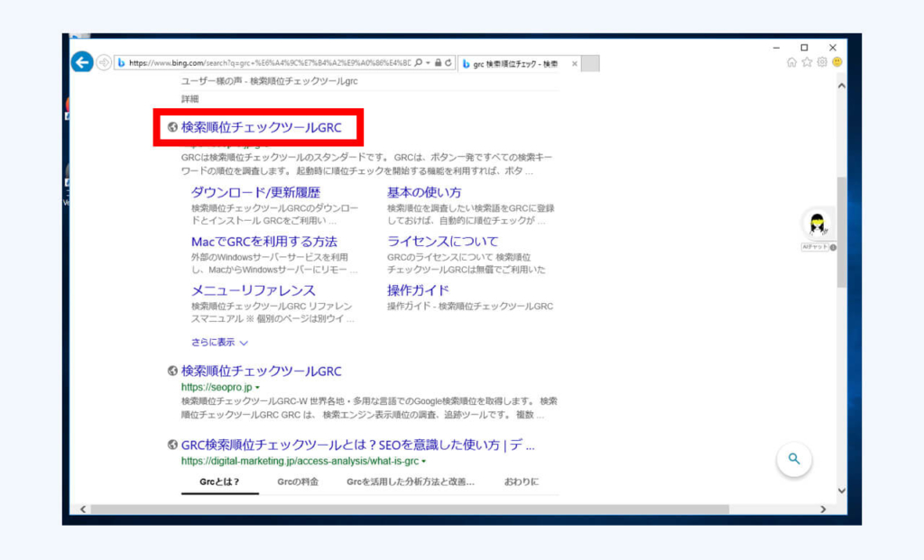Open 'メニューリファレンス' sitelink
924x560 pixels.
[254, 290]
